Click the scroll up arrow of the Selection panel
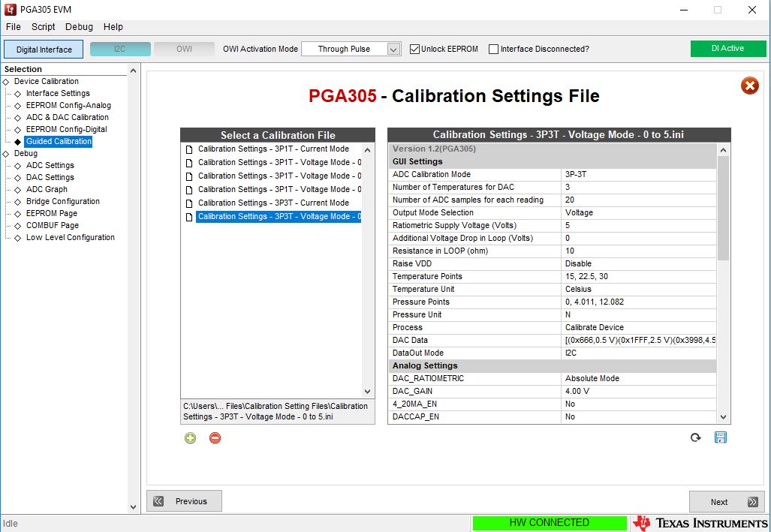The image size is (771, 532). click(133, 71)
